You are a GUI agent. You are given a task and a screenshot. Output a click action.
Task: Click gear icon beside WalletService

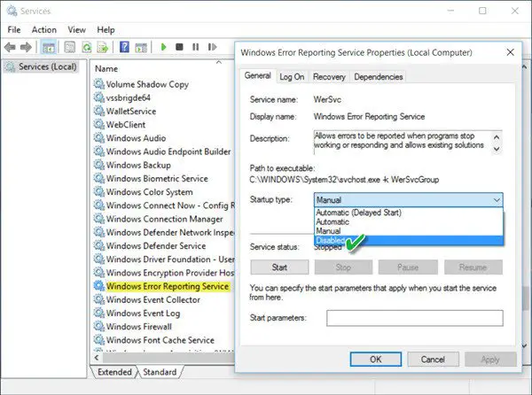point(98,111)
